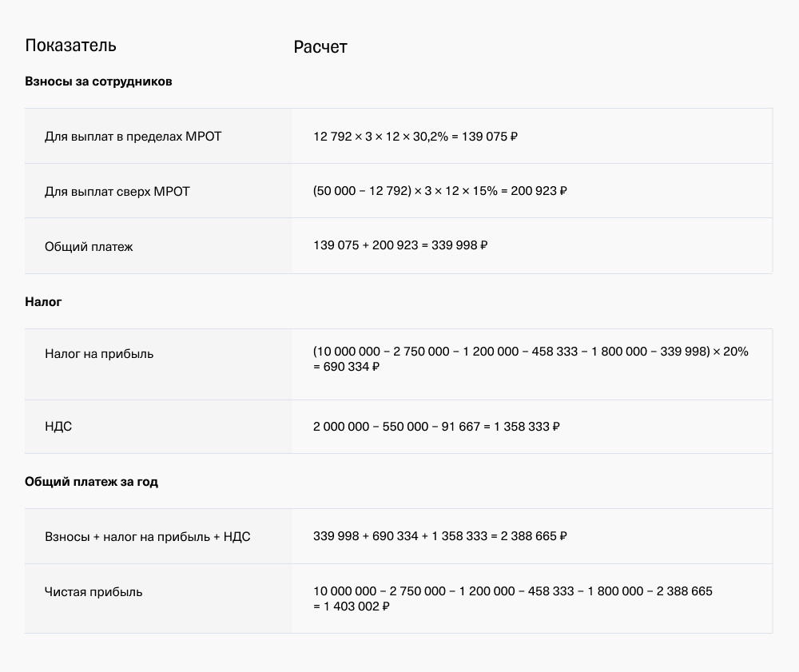The height and width of the screenshot is (672, 799).
Task: Select the sum equal to 2 388 665 ₽
Action: (439, 537)
